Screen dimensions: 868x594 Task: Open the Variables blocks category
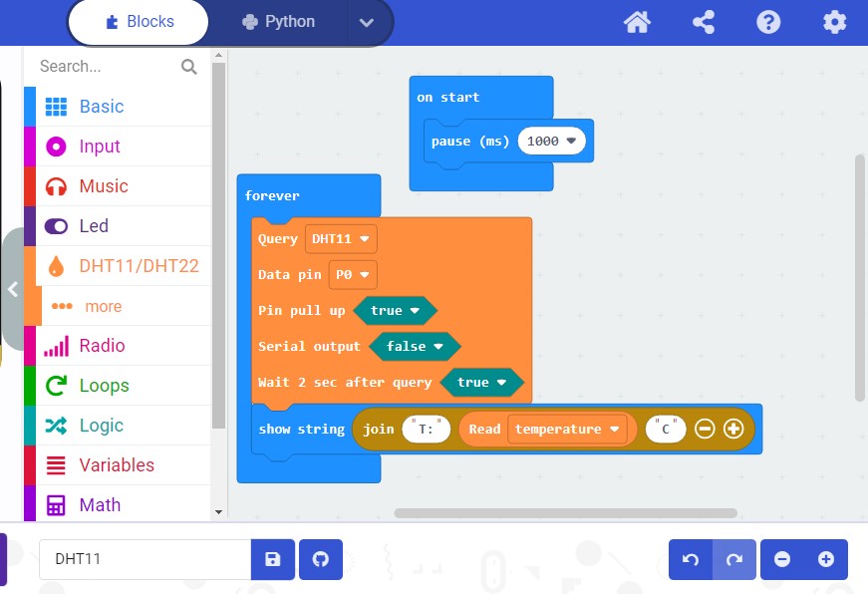click(118, 465)
